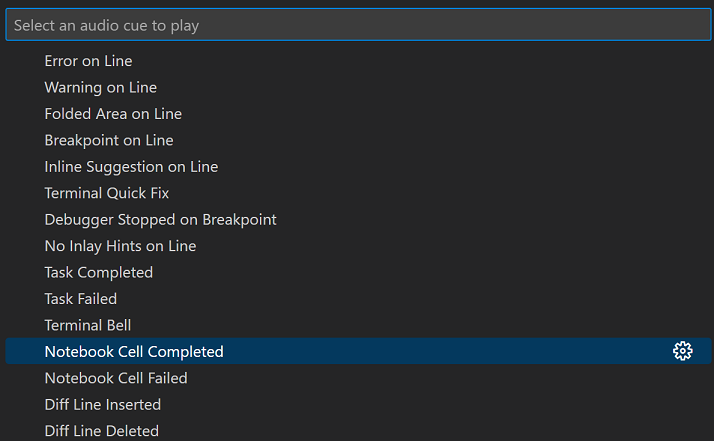This screenshot has height=441, width=714.
Task: Choose Folded Area on Line cue
Action: (x=113, y=114)
